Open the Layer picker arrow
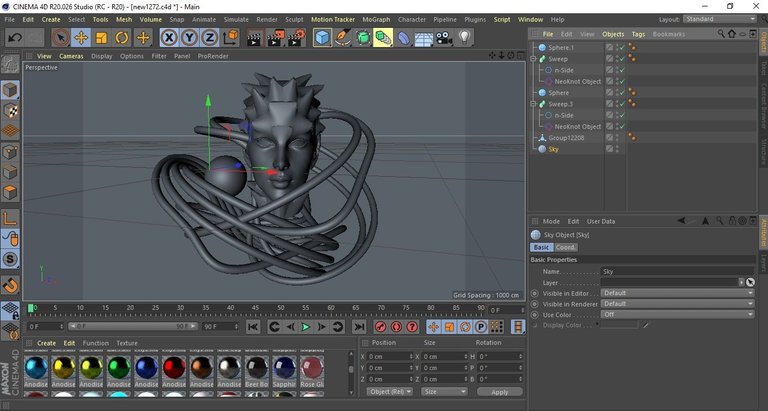768x411 pixels. [x=742, y=282]
